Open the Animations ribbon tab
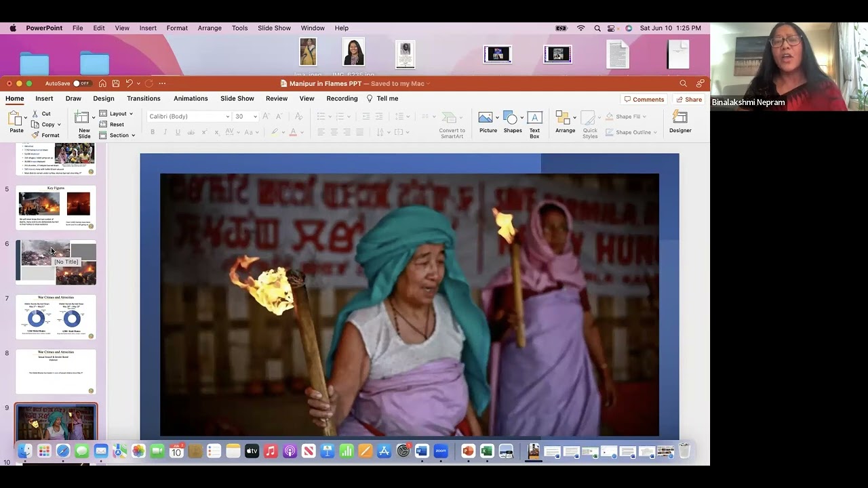The width and height of the screenshot is (868, 488). pos(191,98)
